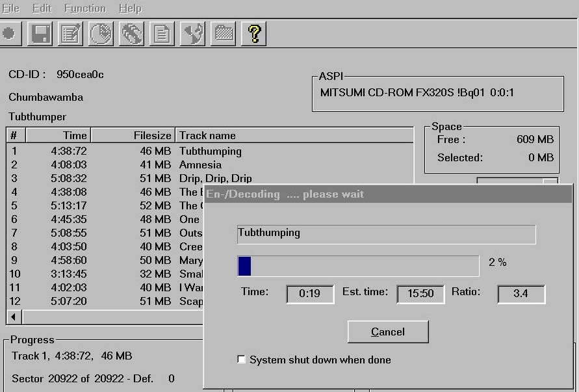Click the Ratio field 3.4

(x=521, y=294)
